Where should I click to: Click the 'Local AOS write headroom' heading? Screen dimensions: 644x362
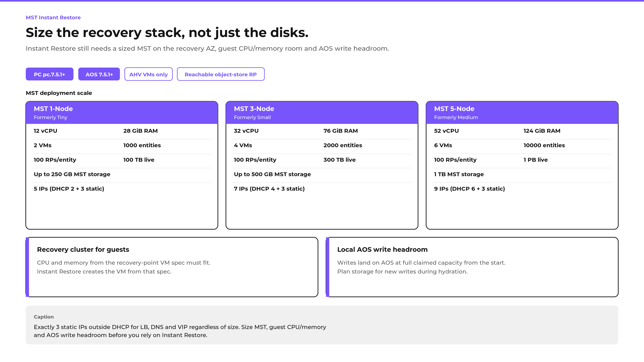coord(383,250)
